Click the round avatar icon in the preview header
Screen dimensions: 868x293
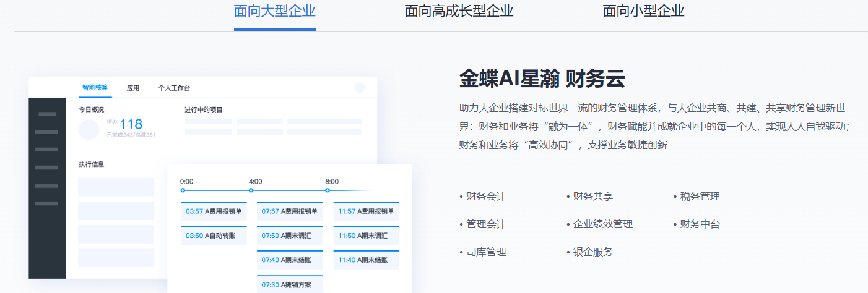tap(360, 88)
